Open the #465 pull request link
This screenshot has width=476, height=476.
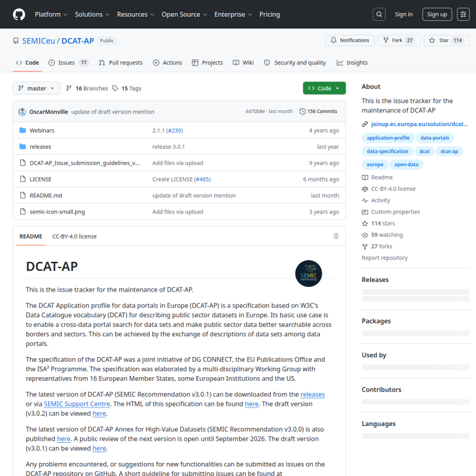(x=202, y=179)
